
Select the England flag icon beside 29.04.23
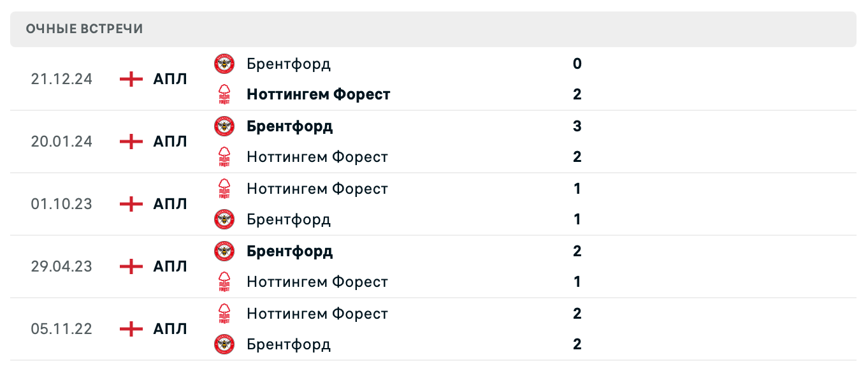(130, 266)
